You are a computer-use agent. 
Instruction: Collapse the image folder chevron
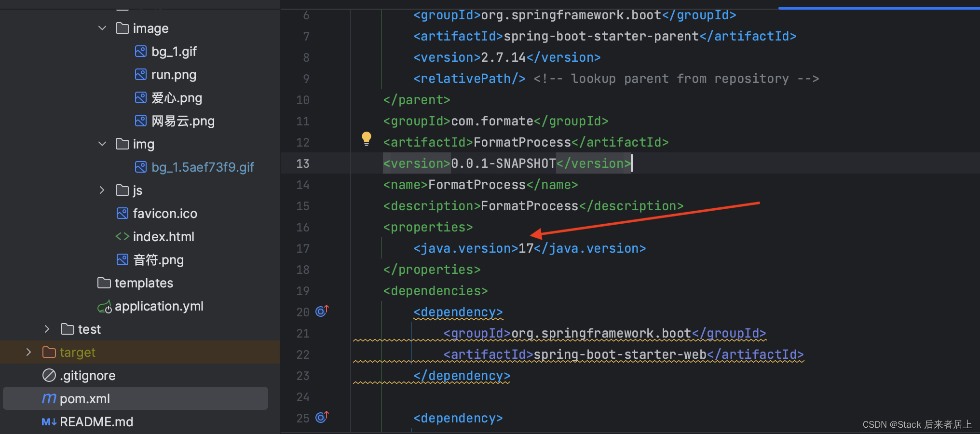102,28
